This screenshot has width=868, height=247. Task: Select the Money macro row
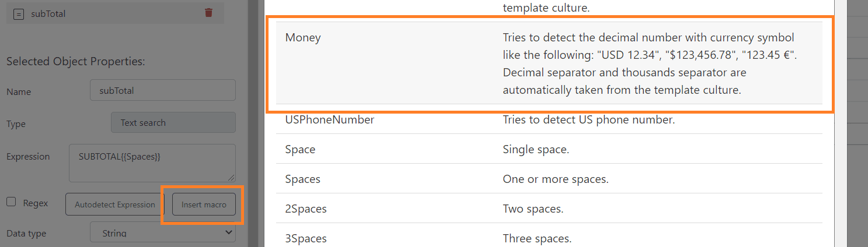tap(549, 63)
